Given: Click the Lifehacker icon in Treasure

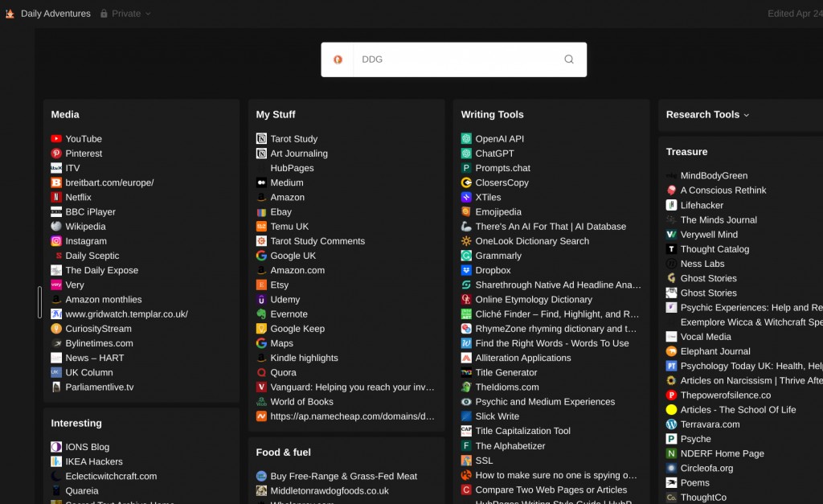Looking at the screenshot, I should [x=671, y=205].
